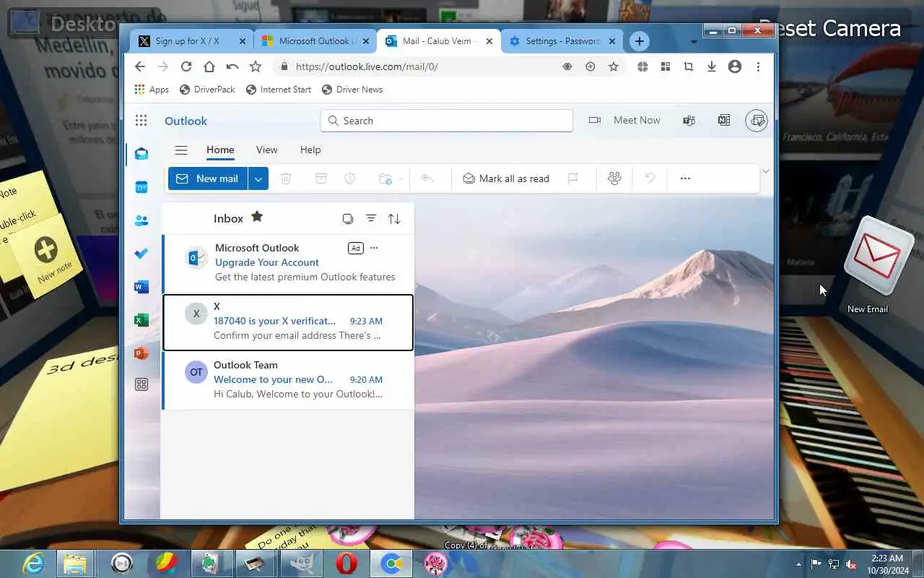
Task: Open the Apps bookmark shortcut
Action: click(152, 90)
